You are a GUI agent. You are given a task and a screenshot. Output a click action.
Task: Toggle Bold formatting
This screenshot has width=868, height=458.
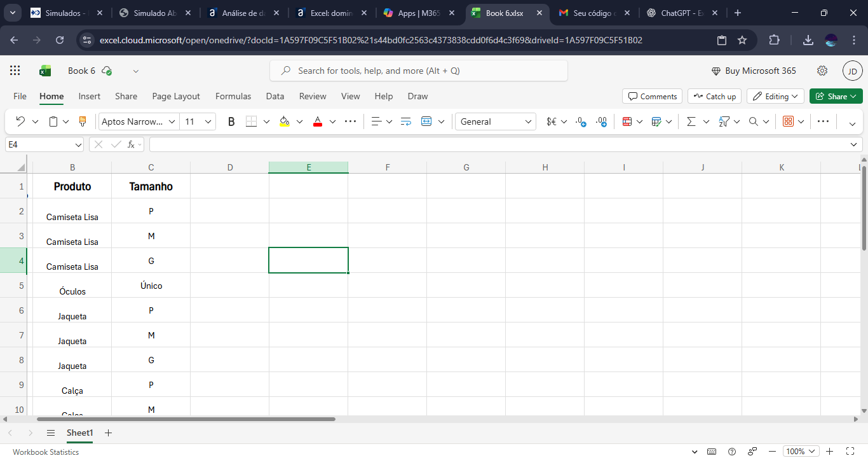(231, 121)
